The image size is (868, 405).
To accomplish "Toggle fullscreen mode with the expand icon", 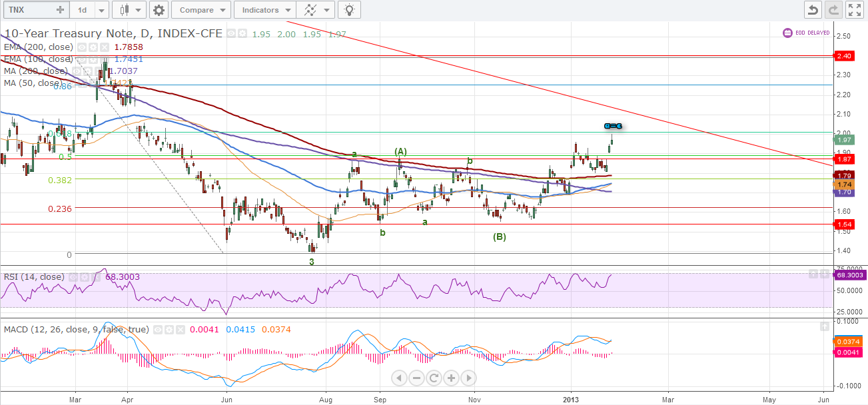I will click(854, 10).
